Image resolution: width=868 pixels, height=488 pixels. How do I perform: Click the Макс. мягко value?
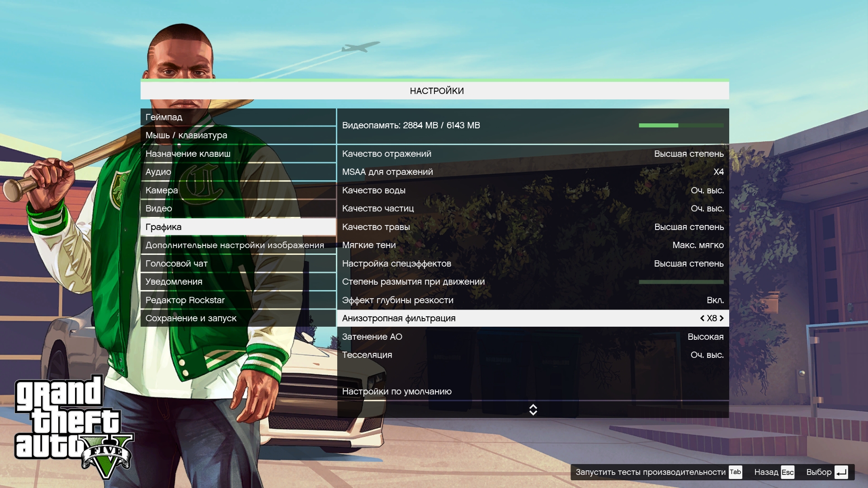698,245
